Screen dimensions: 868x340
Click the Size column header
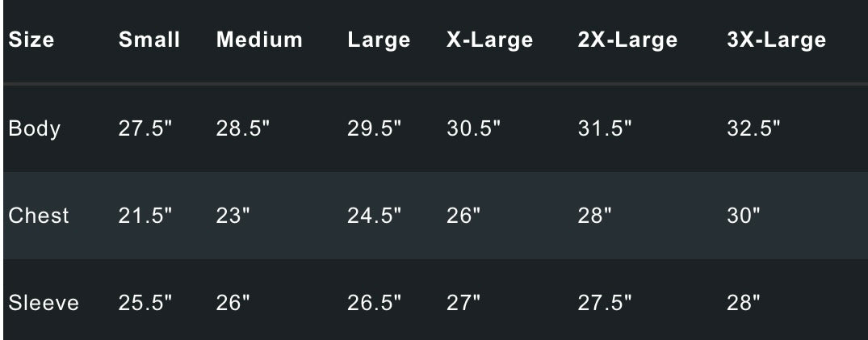tap(31, 40)
